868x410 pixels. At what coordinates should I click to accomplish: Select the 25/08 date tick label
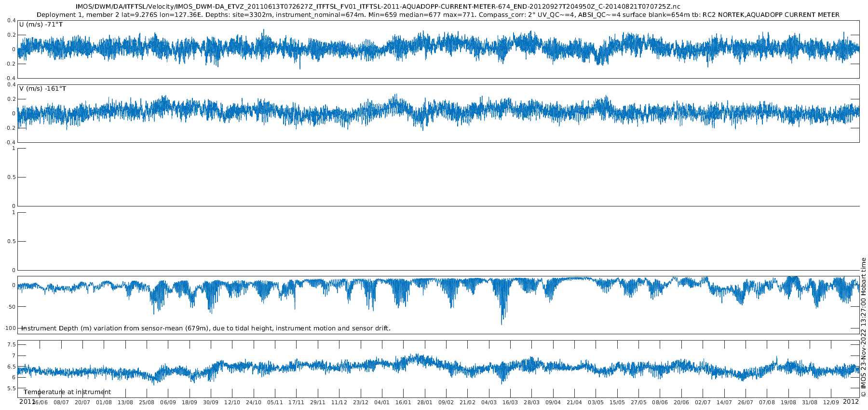pos(147,403)
